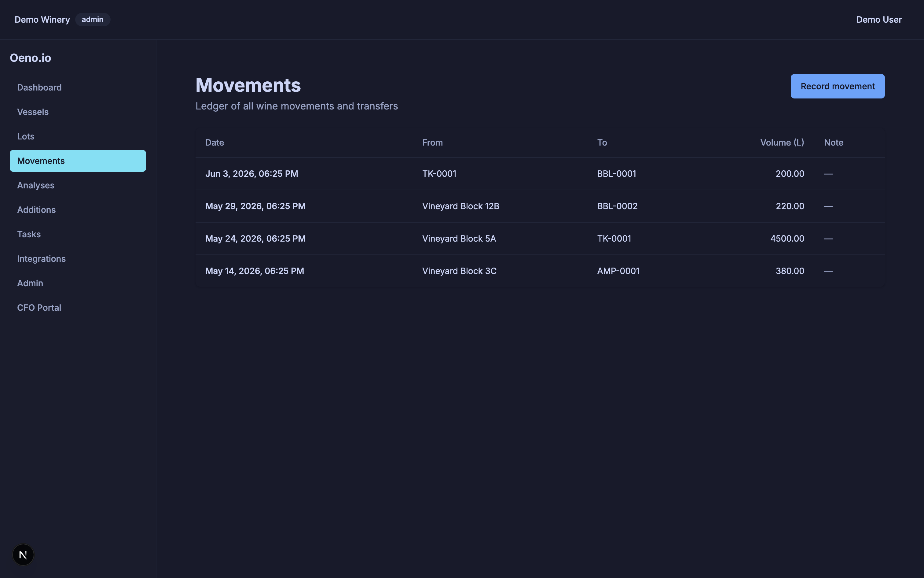Click the Record movement button
The width and height of the screenshot is (924, 578).
coord(837,86)
